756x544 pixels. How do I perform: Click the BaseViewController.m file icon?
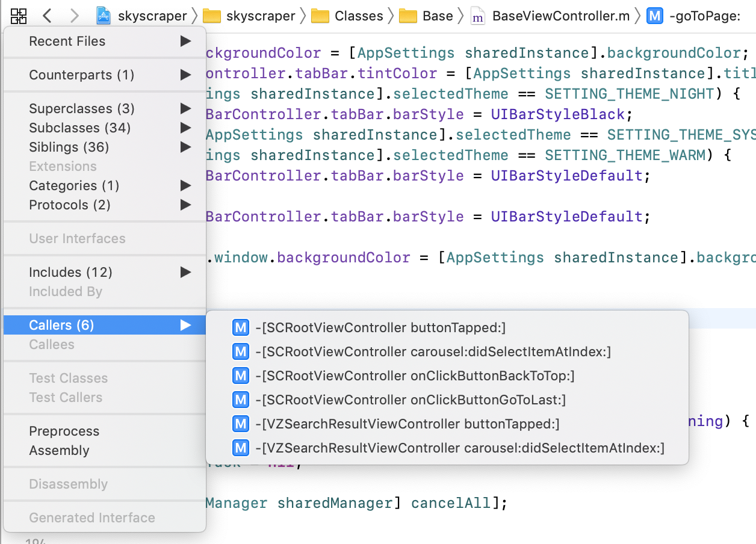pos(477,16)
